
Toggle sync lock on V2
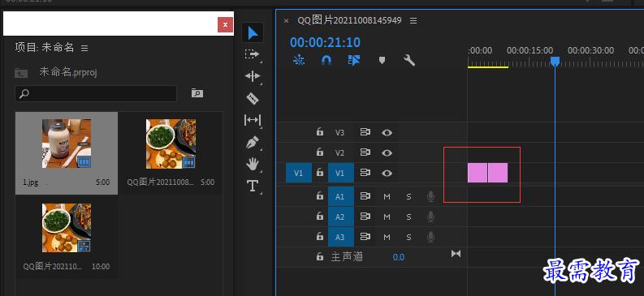[365, 152]
